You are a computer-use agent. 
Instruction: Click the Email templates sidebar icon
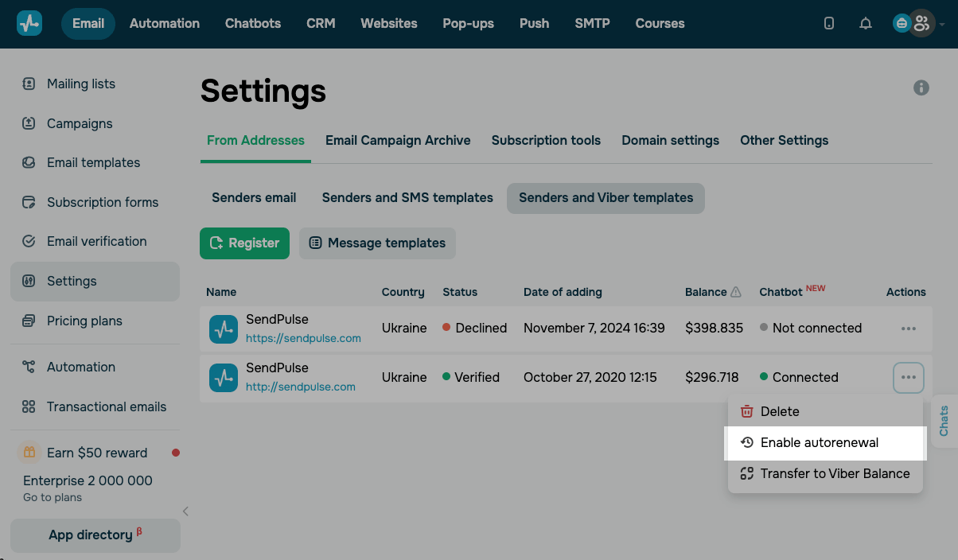click(29, 162)
